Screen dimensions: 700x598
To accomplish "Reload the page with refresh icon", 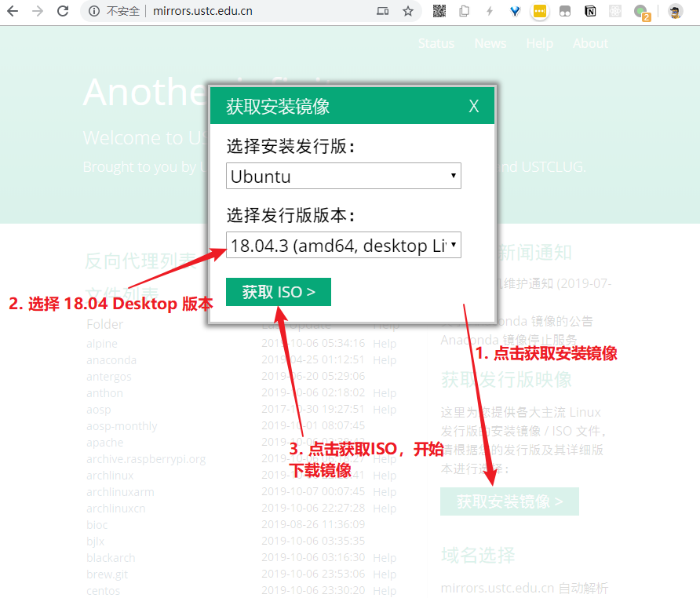I will pyautogui.click(x=63, y=11).
